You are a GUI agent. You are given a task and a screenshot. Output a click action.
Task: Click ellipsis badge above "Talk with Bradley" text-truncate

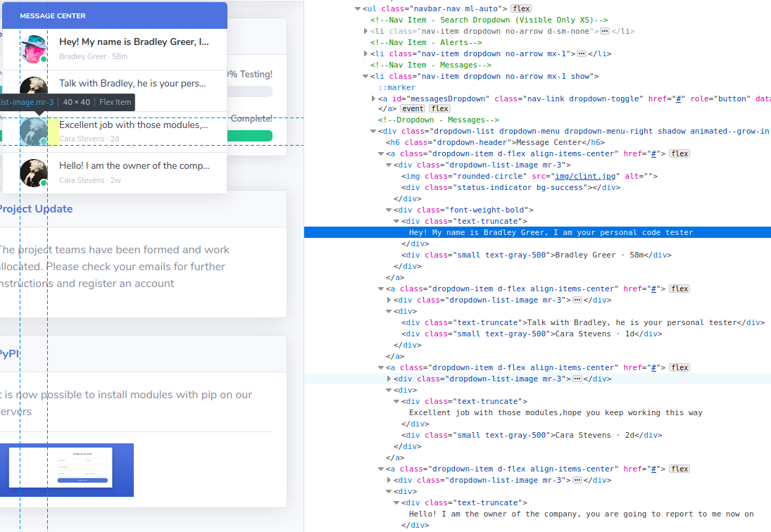[x=577, y=300]
